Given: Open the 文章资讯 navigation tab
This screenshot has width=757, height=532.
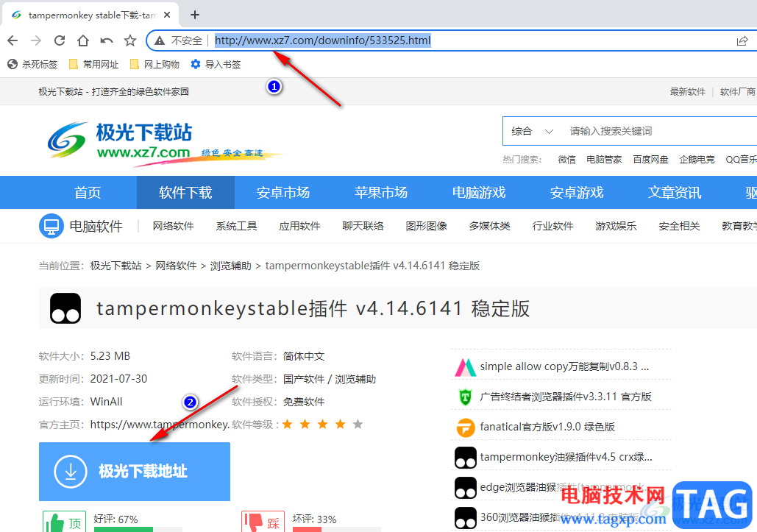Looking at the screenshot, I should coord(675,193).
